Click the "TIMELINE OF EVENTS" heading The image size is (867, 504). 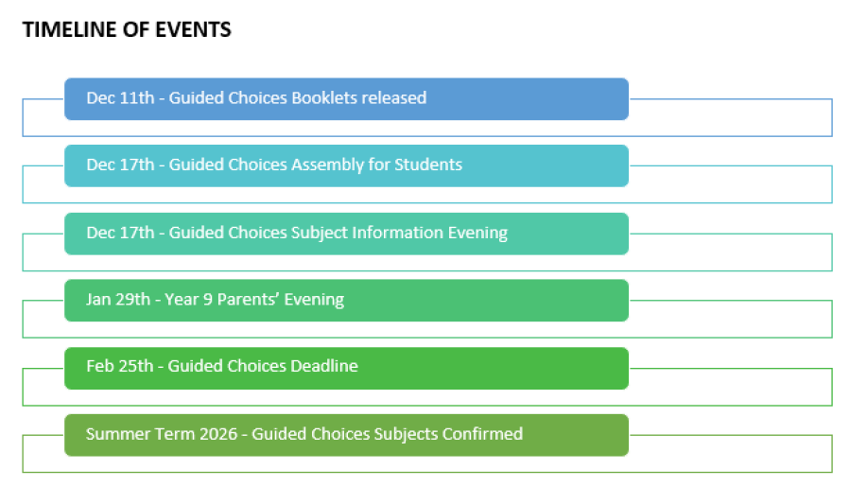point(127,30)
